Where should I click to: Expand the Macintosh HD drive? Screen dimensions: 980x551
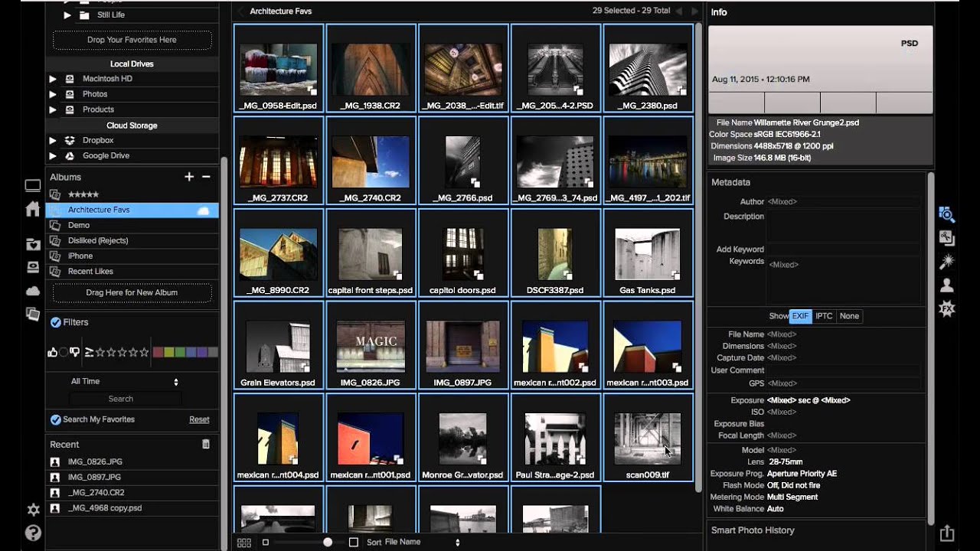click(x=53, y=79)
